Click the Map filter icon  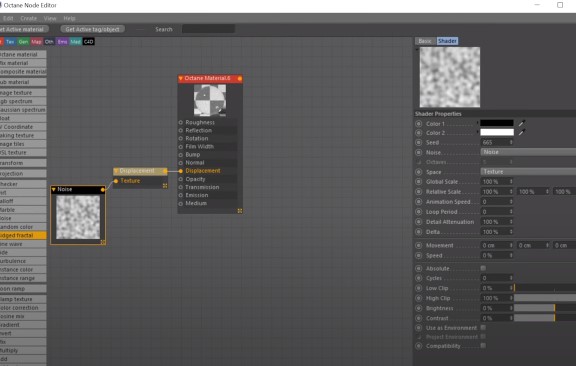click(36, 42)
